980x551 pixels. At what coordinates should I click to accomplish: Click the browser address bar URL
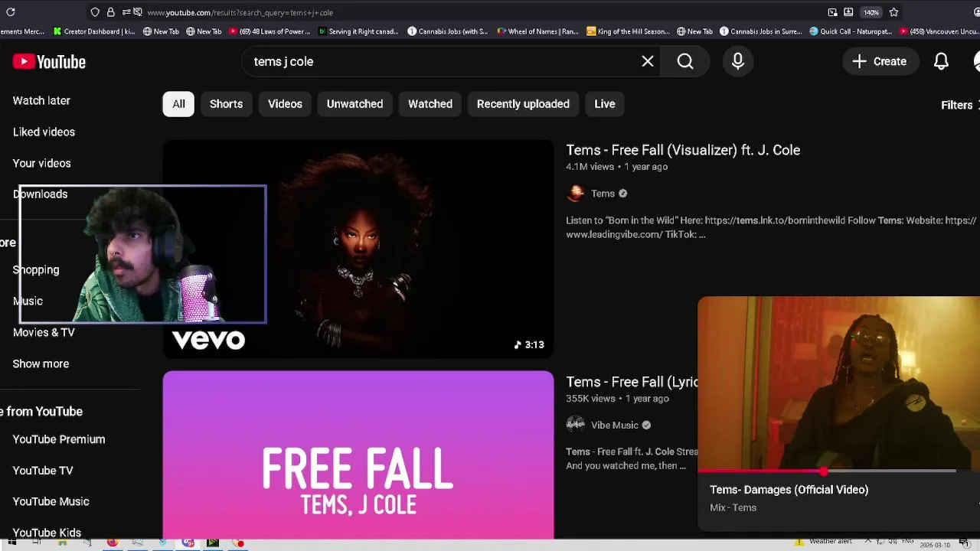click(240, 13)
